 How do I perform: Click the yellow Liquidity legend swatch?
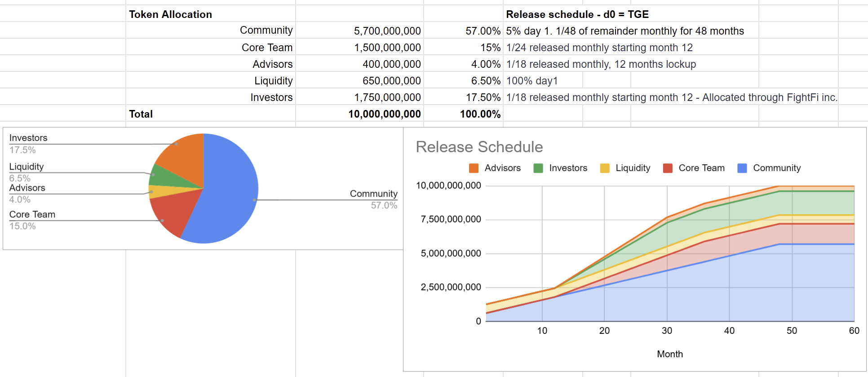(605, 168)
